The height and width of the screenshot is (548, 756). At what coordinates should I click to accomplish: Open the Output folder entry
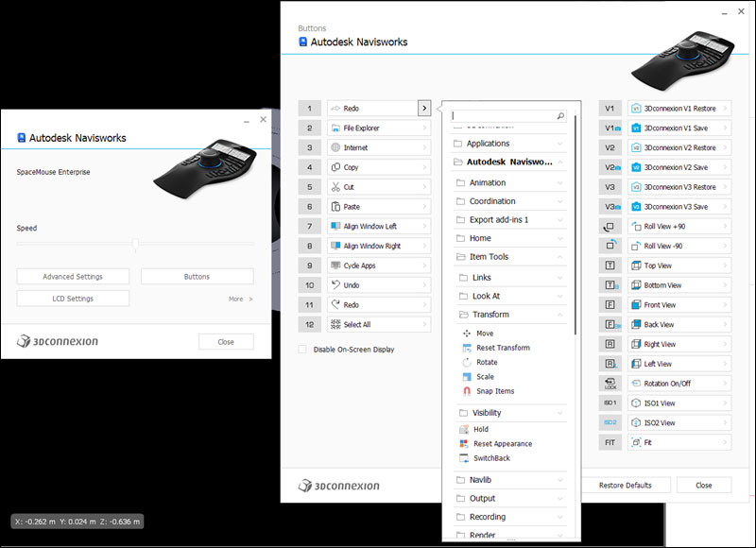[510, 498]
